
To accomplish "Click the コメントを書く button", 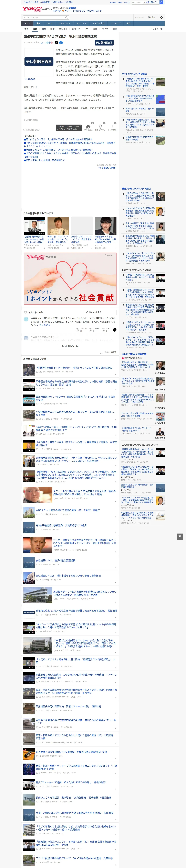I will (93, 312).
